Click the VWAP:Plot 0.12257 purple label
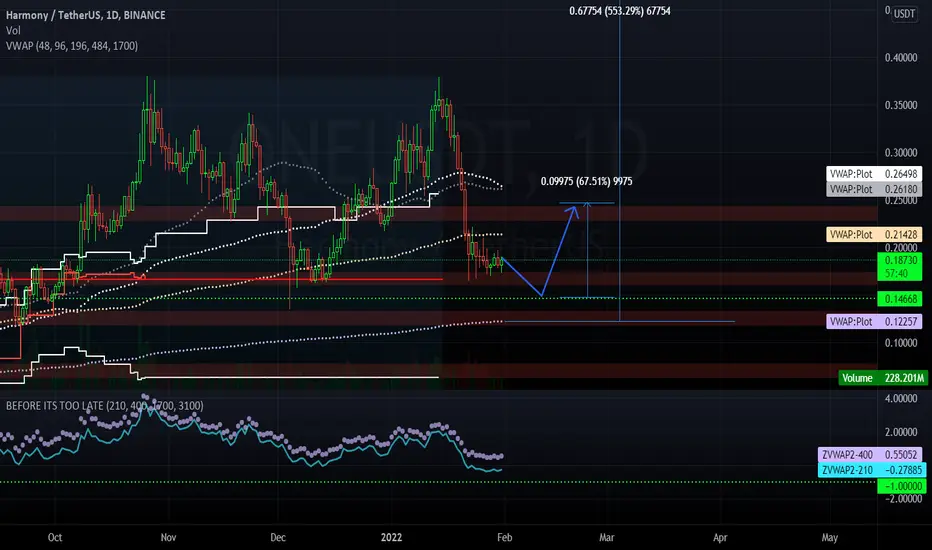The image size is (932, 550). [x=874, y=321]
